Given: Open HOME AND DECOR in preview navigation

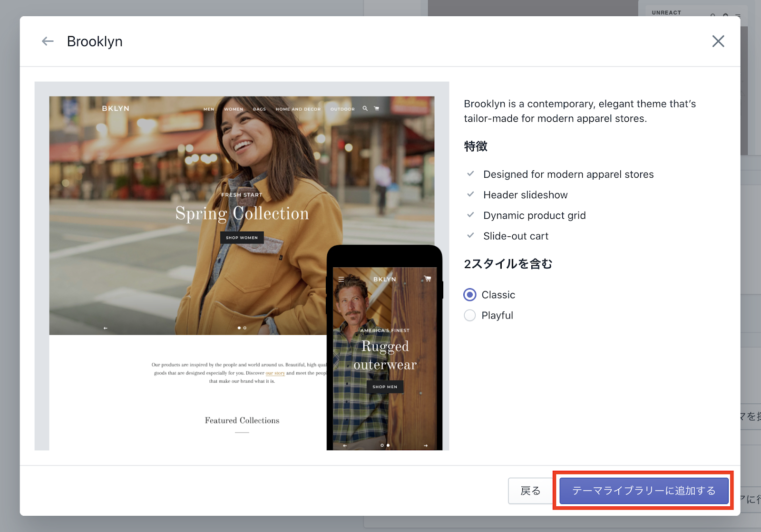Looking at the screenshot, I should tap(298, 109).
